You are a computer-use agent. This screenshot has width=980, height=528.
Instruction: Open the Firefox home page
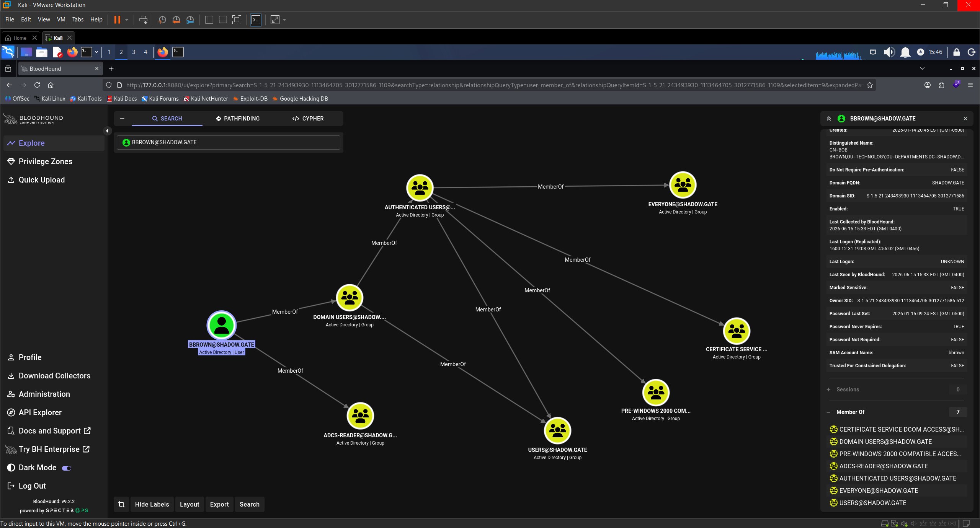[51, 85]
